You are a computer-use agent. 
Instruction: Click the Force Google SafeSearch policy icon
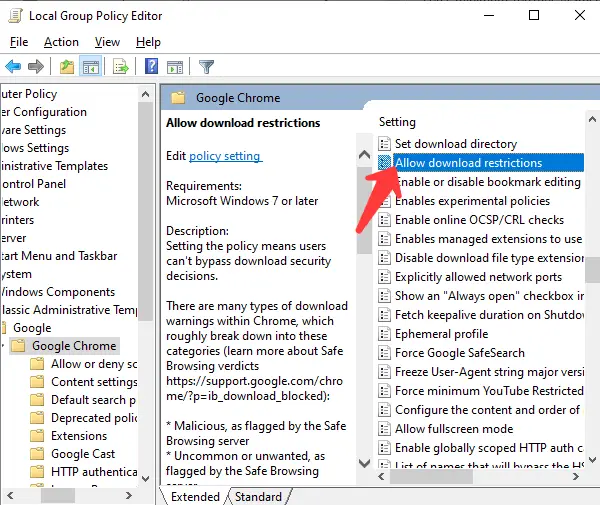384,353
